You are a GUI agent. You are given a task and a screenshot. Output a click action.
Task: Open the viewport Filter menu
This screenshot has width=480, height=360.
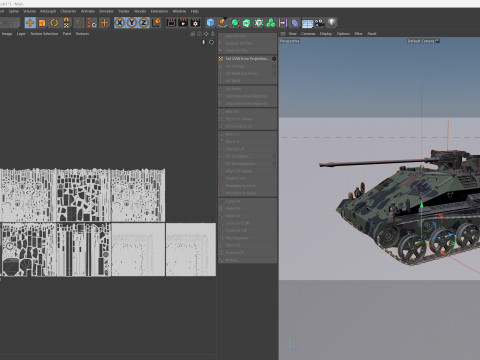pos(358,34)
